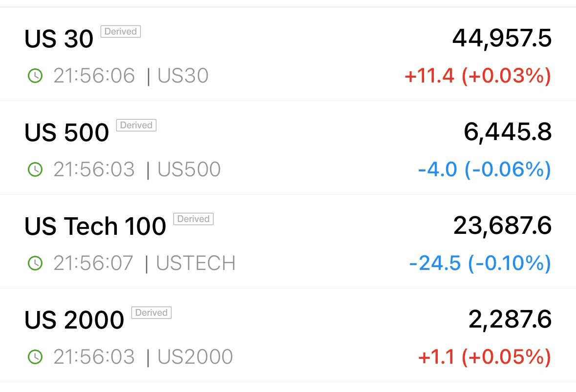576x392 pixels.
Task: Click the blue -24.5 (-0.10%) change
Action: [480, 263]
